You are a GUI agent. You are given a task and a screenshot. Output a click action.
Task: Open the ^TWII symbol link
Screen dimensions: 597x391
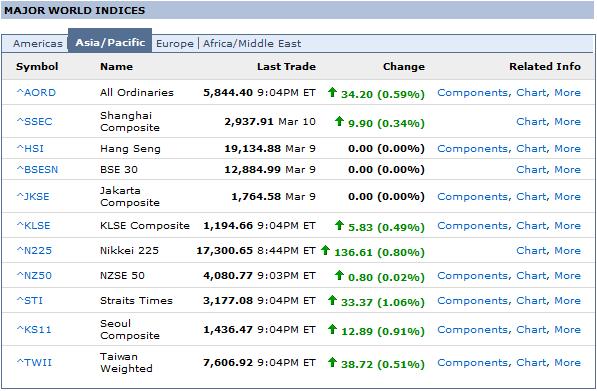point(34,362)
